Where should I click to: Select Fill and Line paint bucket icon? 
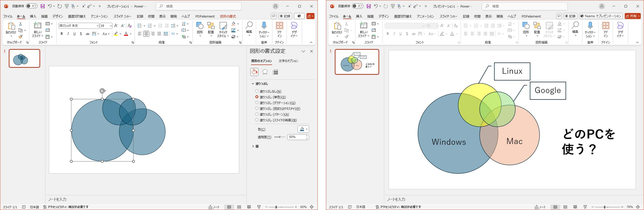coord(254,72)
